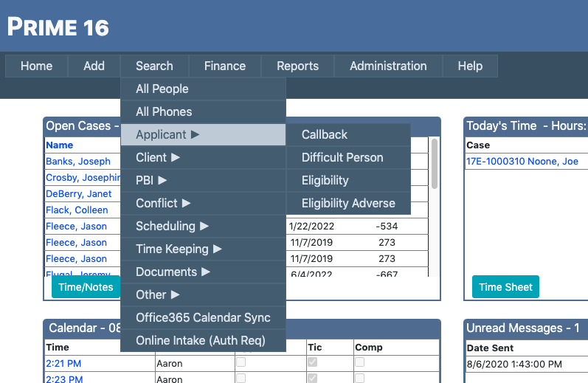Open case for Flack, Colleen
588x383 pixels.
77,210
